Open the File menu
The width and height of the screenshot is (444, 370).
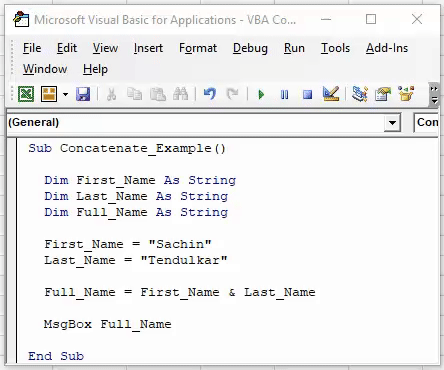(x=32, y=48)
